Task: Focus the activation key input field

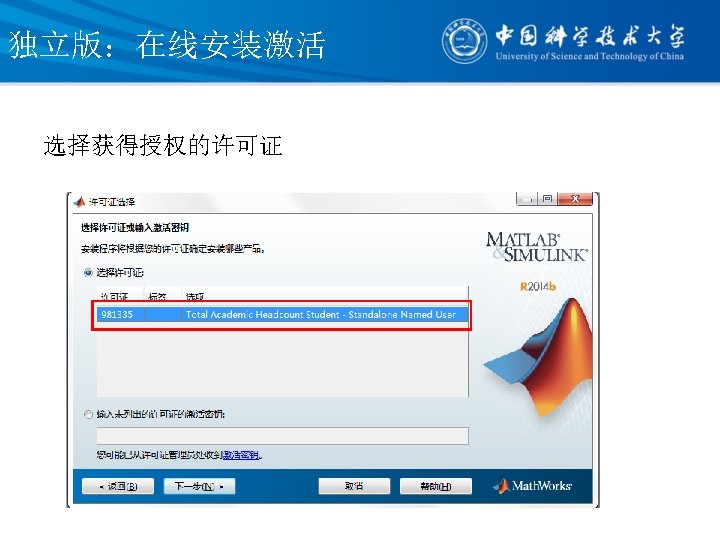Action: pos(283,436)
